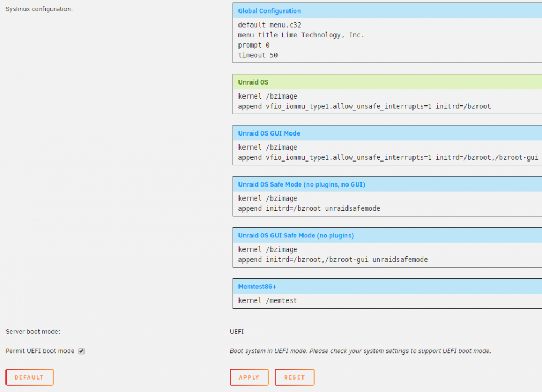Click the 'Server boot mode:' label
This screenshot has height=392, width=542.
tap(33, 331)
